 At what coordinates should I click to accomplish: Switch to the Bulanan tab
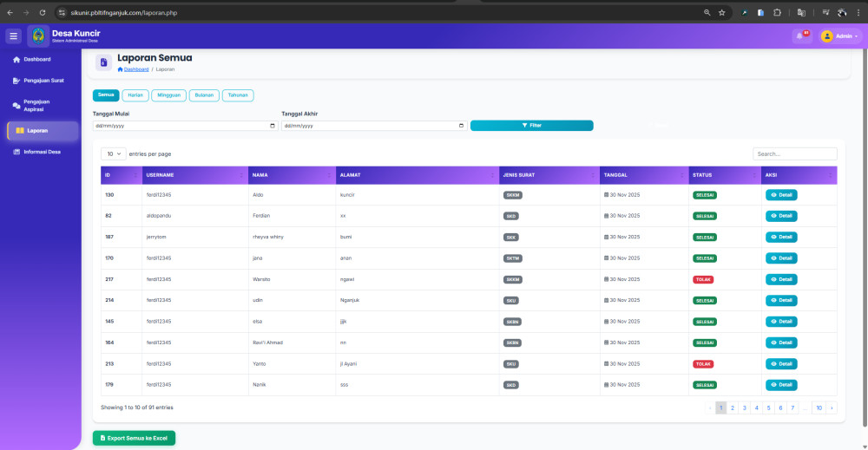click(x=204, y=95)
